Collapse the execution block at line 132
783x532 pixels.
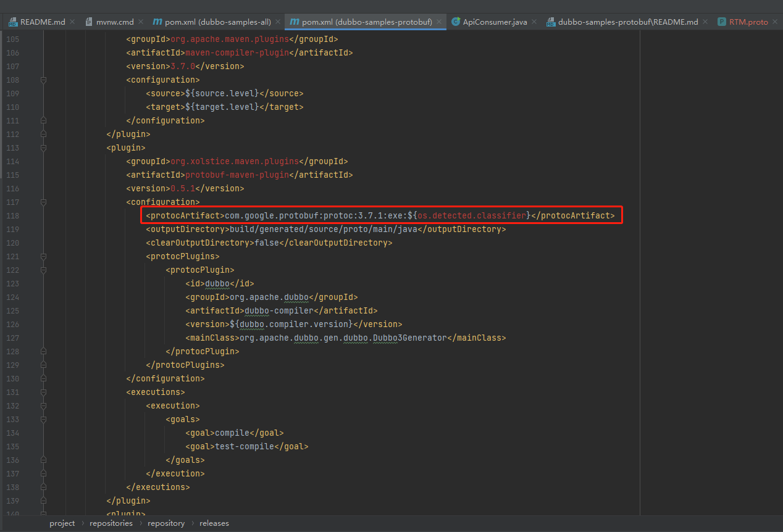pos(43,405)
